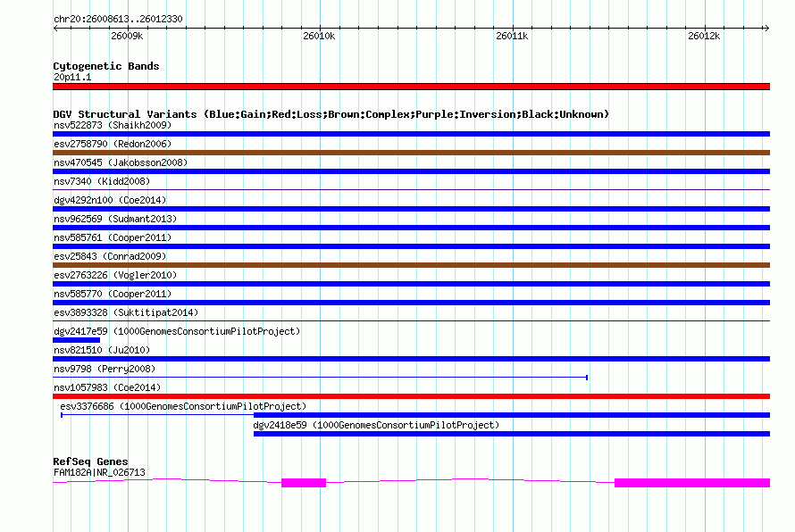Select the red nsv1057983 loss bar

pyautogui.click(x=411, y=396)
